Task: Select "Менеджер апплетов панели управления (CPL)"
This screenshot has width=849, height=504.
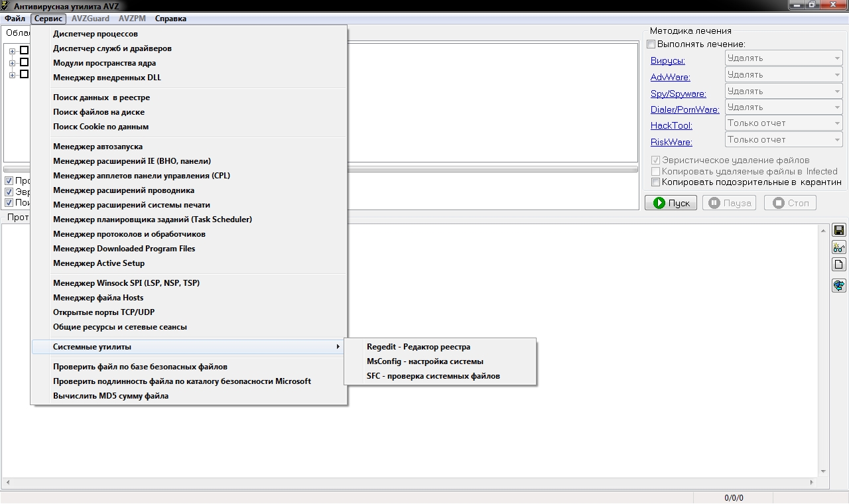Action: 189,176
